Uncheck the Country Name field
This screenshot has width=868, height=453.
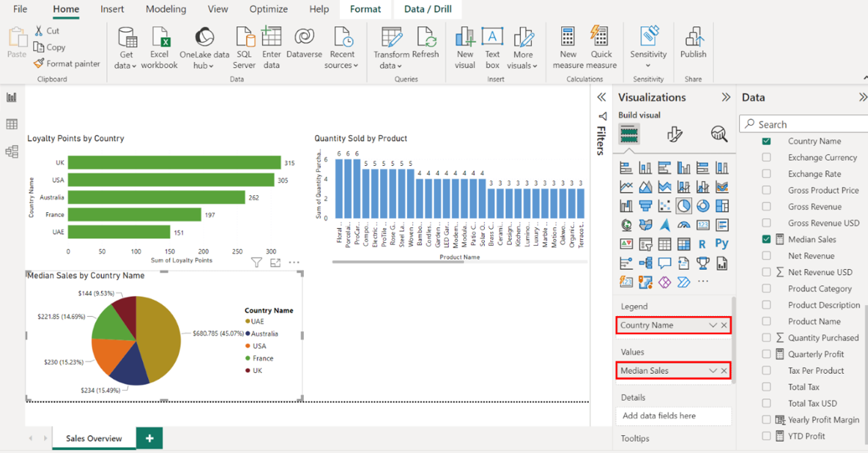(766, 141)
